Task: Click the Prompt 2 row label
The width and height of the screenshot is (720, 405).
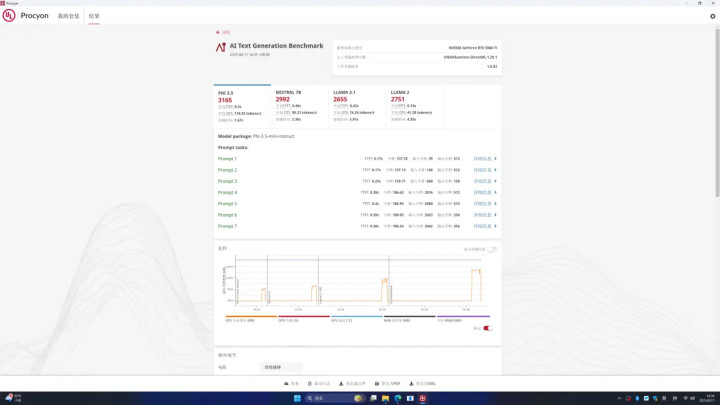Action: (227, 170)
